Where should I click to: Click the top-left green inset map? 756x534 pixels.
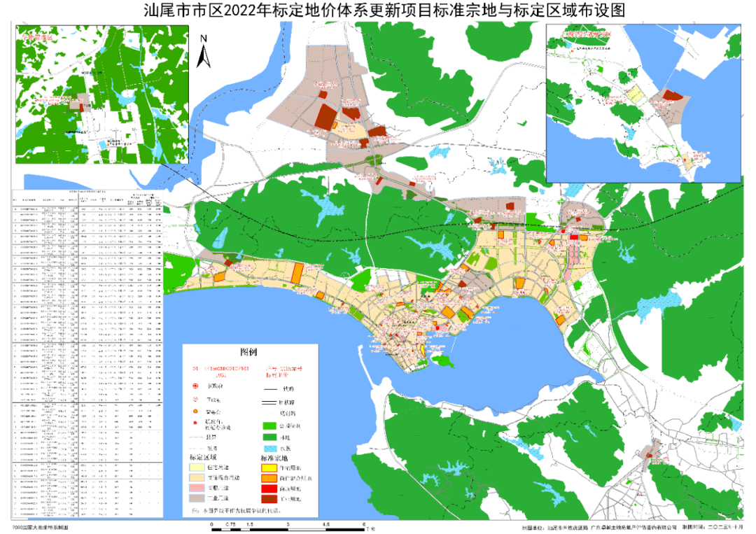(102, 94)
